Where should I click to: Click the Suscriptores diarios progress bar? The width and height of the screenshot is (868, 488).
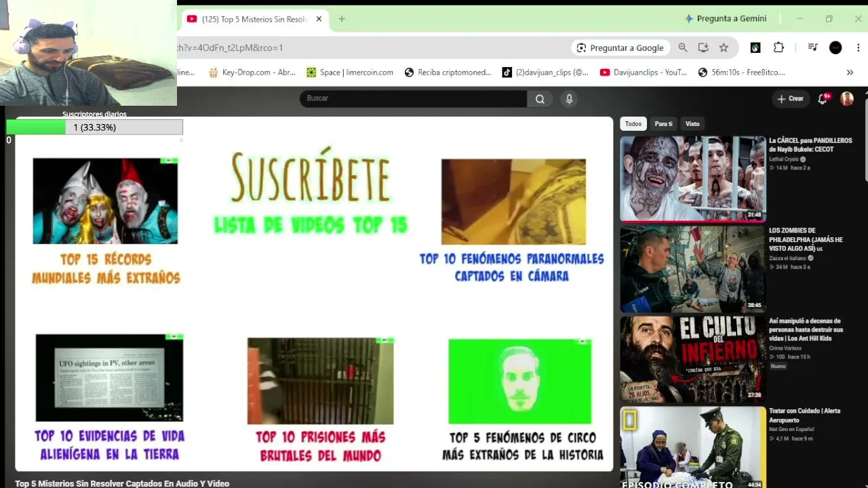click(x=94, y=127)
